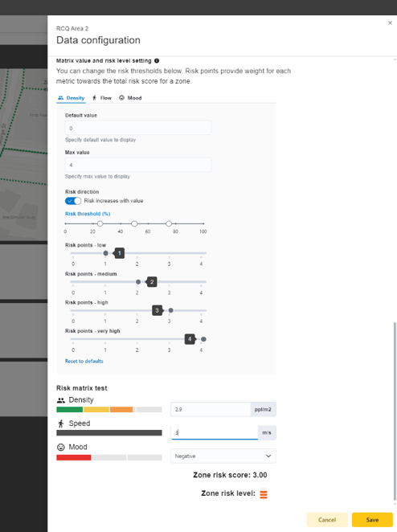Viewport: 397px width, 532px height.
Task: Toggle the Risk increases with value switch
Action: pos(73,201)
